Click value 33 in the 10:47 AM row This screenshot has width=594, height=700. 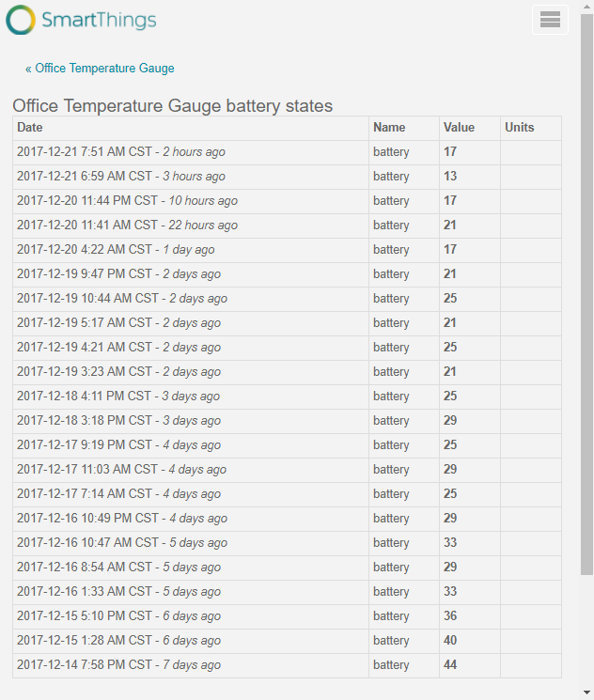450,542
